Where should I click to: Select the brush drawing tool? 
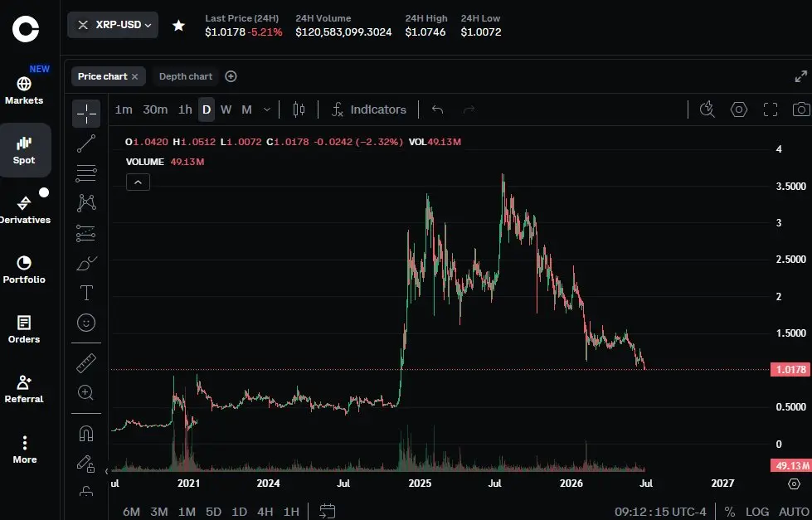point(86,263)
